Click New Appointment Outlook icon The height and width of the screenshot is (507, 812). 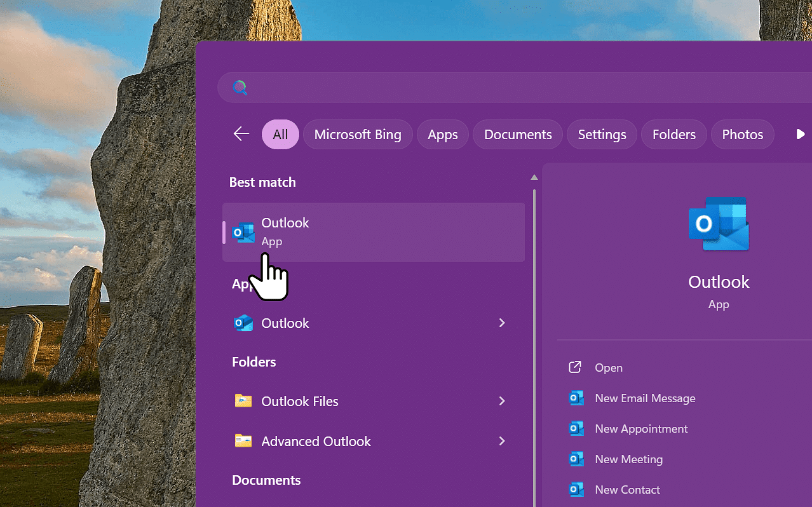576,429
